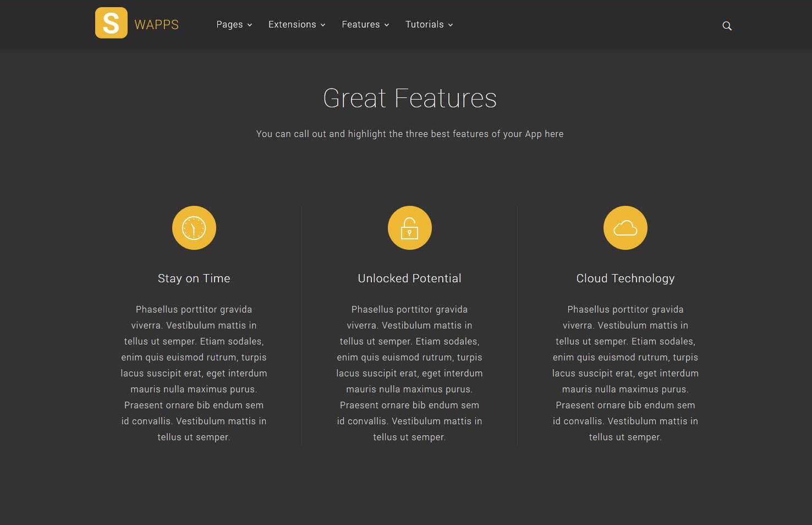
Task: Click the Great Features heading
Action: point(410,99)
